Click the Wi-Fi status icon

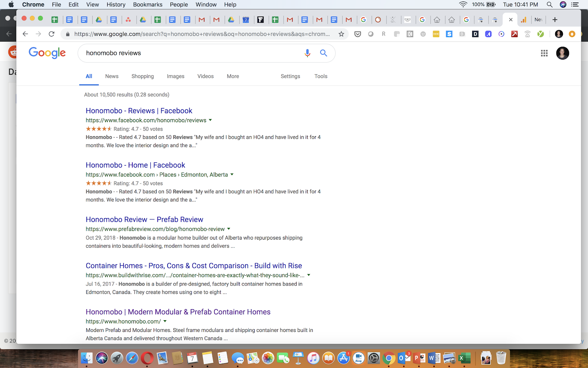(x=463, y=4)
